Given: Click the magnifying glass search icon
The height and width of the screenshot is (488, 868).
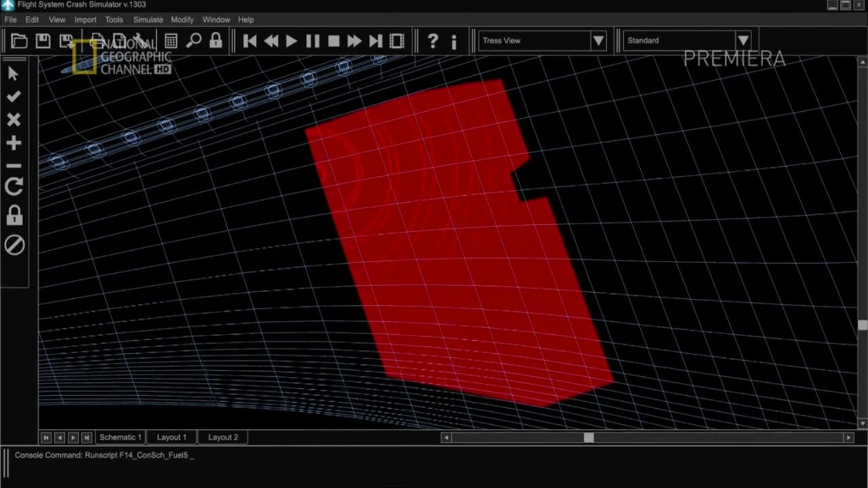Looking at the screenshot, I should click(193, 41).
